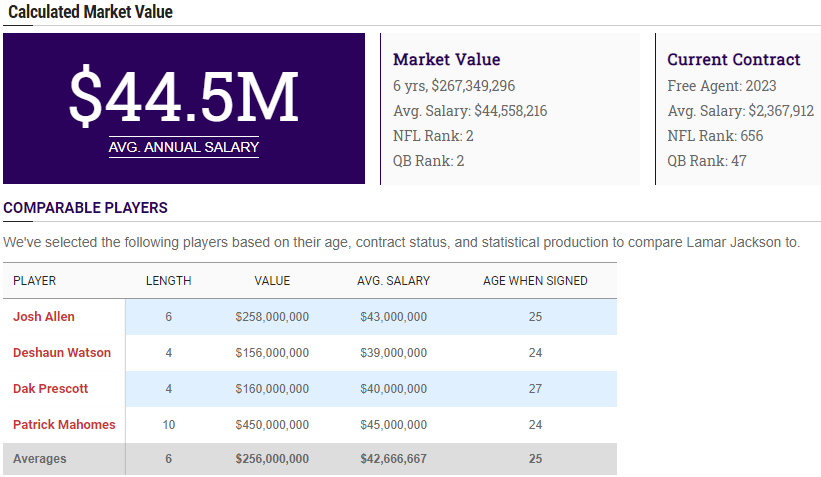Screen dimensions: 821x477
Task: Click the Market Value panel heading
Action: pos(446,60)
